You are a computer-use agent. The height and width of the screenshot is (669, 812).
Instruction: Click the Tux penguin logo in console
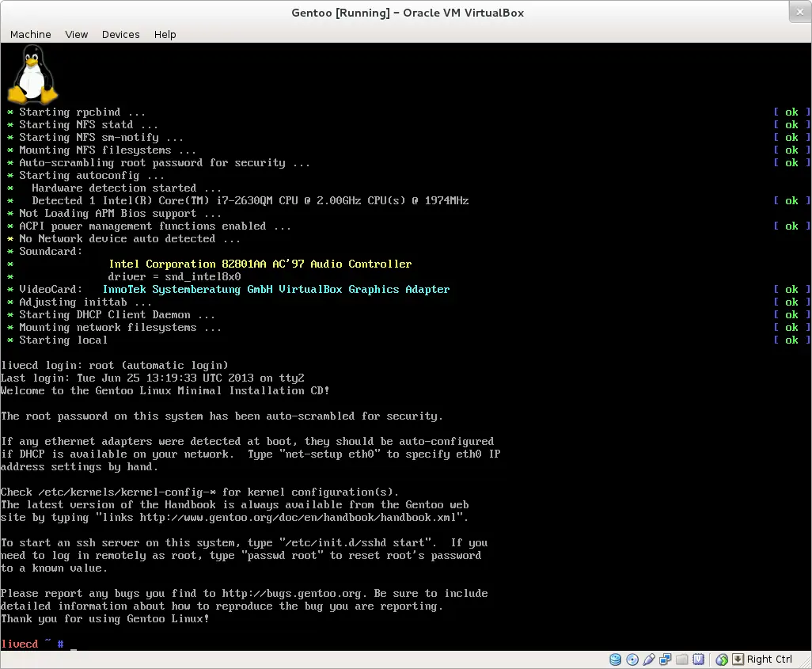tap(32, 74)
